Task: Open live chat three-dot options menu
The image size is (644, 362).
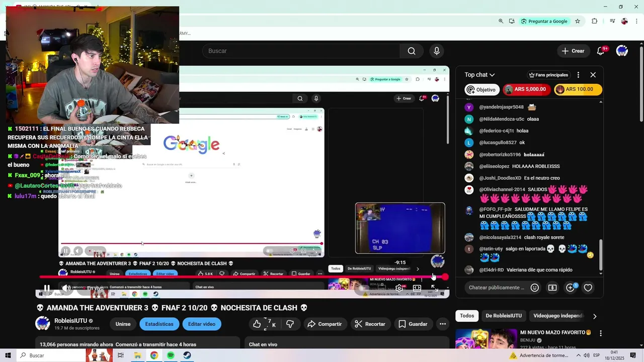Action: coord(578,74)
